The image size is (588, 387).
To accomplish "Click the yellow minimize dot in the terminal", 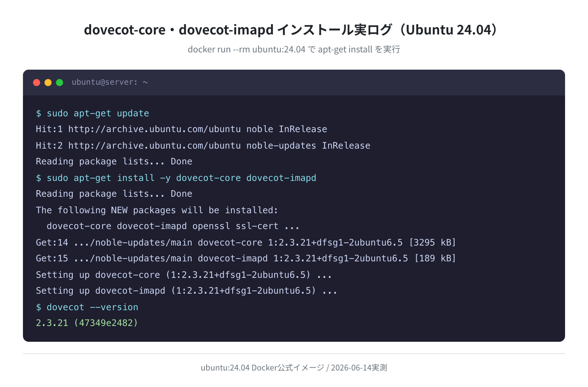I will pos(48,83).
